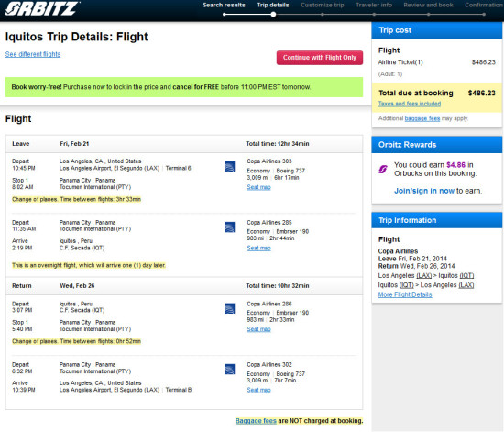Go to Search results step
504x432 pixels.
pos(224,6)
